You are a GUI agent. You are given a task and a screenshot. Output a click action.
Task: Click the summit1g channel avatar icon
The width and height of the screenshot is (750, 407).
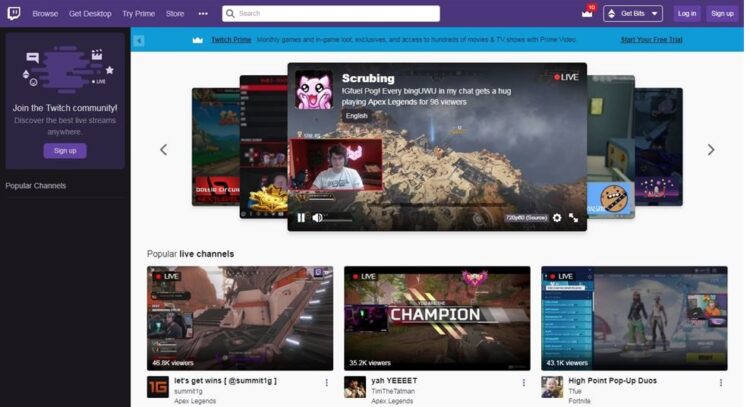coord(158,387)
